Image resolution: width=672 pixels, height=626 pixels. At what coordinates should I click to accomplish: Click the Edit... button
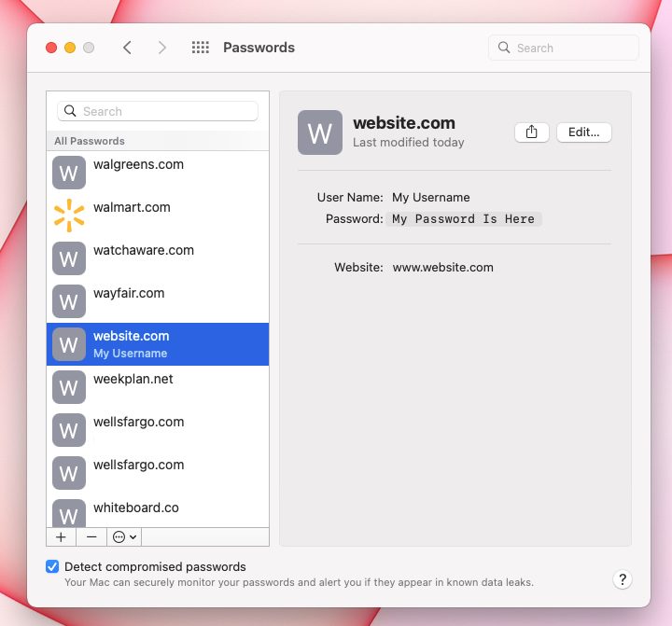(x=583, y=132)
